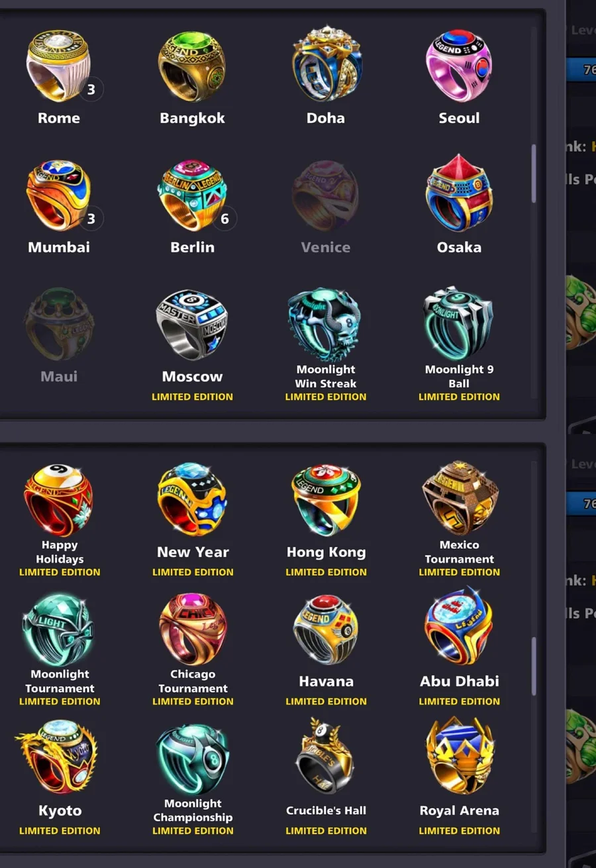Screen dimensions: 596x868
Task: Choose the Doha ring
Action: (325, 65)
